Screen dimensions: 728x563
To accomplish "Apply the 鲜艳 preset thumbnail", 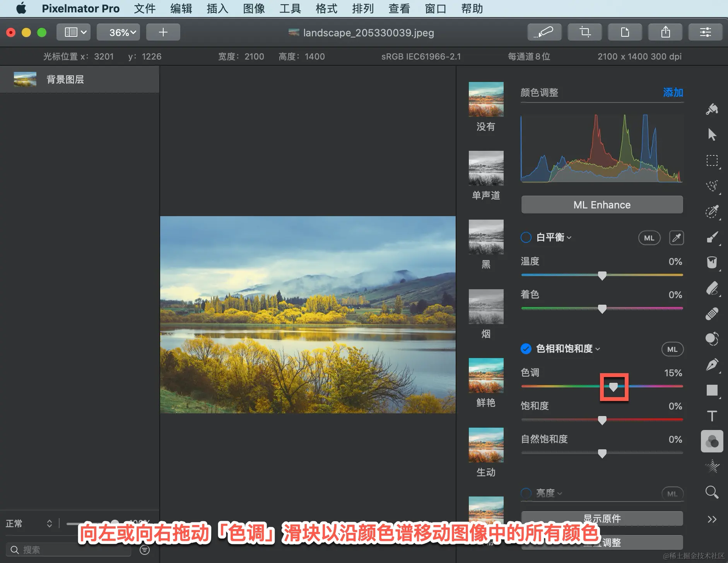I will 486,375.
